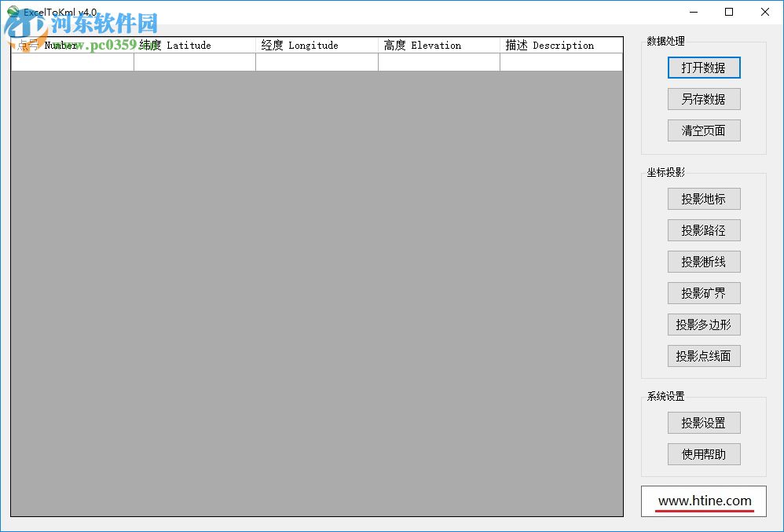Click the 投影断线 (Project Broken Line) button
Screen dimensions: 784x532
point(703,262)
